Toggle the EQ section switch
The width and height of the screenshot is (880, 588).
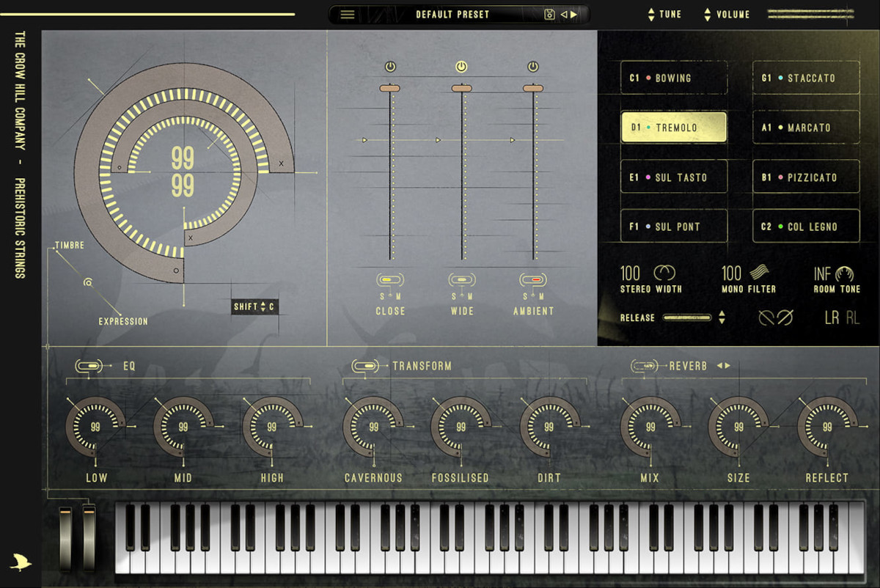[88, 366]
